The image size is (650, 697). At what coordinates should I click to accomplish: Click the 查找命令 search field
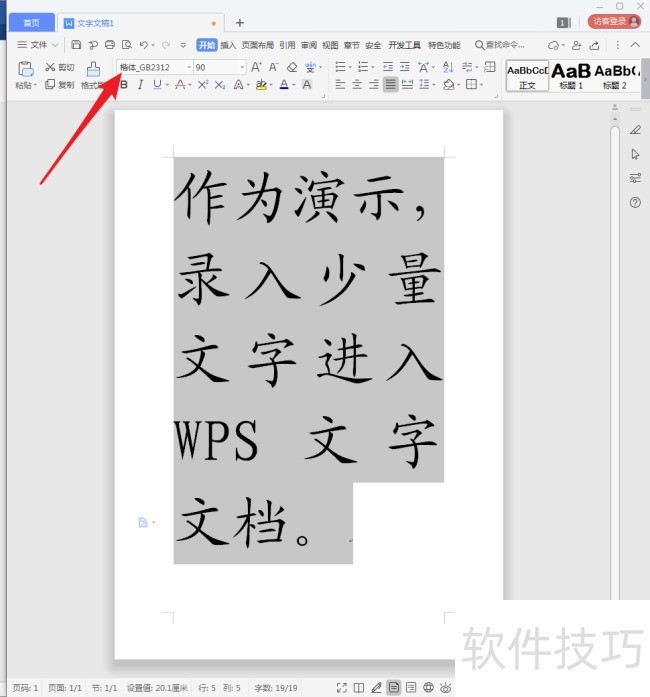[x=500, y=45]
